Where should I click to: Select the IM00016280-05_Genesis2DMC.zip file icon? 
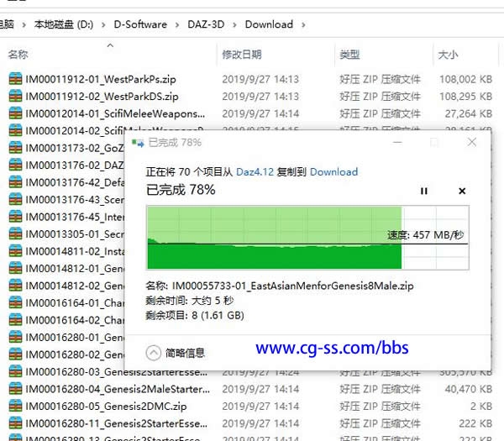(15, 406)
